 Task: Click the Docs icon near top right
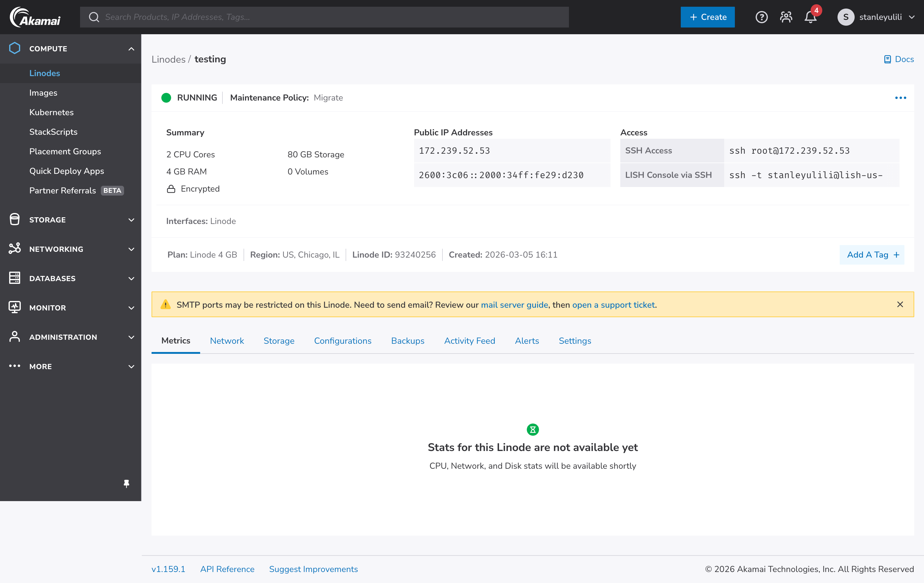[x=888, y=59]
